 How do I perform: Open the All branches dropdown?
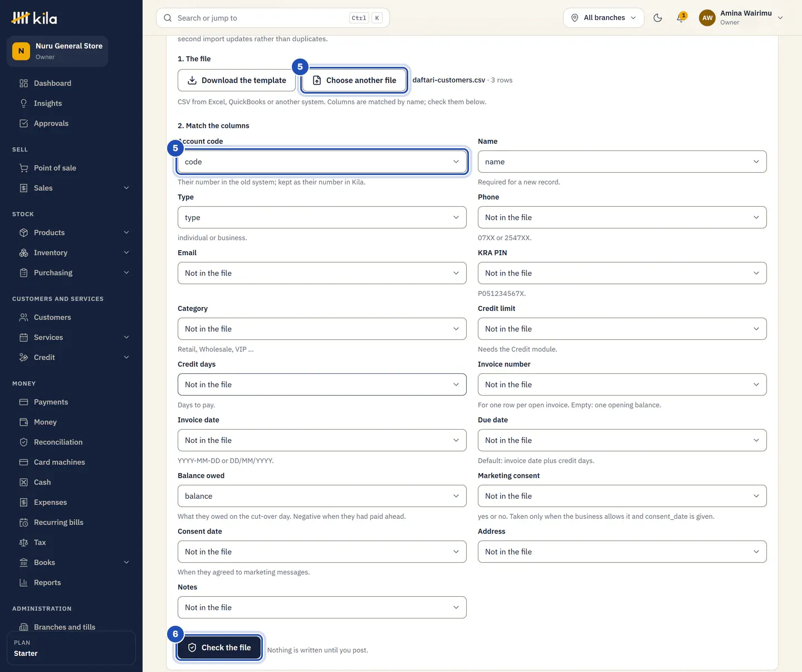coord(604,18)
